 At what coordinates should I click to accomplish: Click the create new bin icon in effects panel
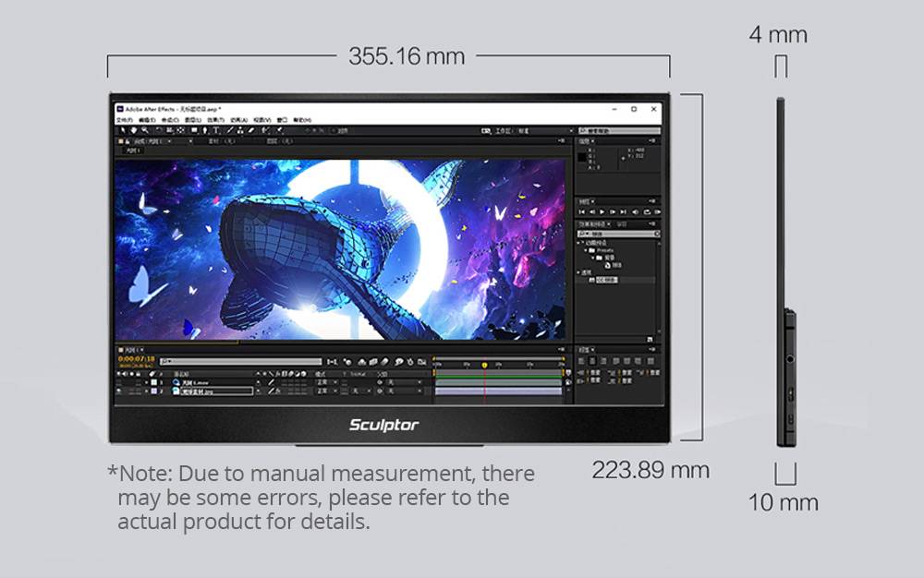(650, 340)
